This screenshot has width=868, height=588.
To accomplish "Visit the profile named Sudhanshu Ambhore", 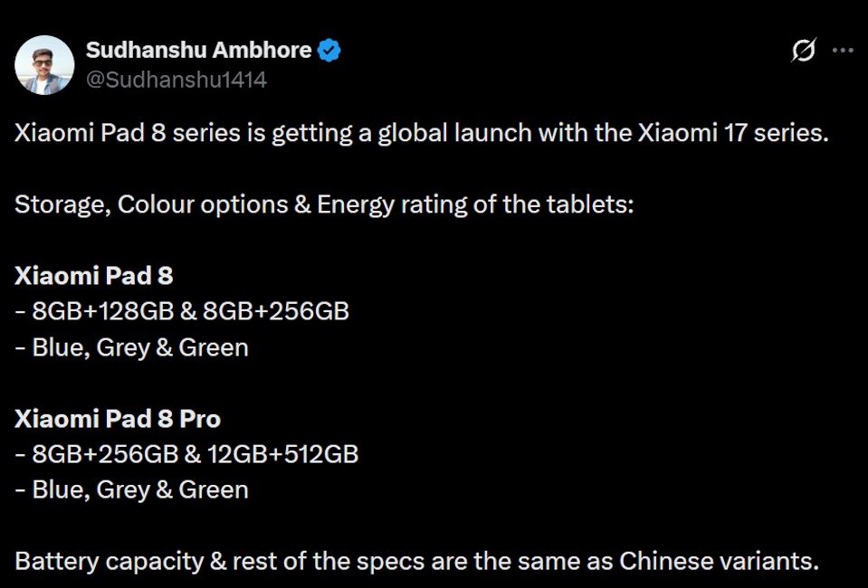I will 201,51.
